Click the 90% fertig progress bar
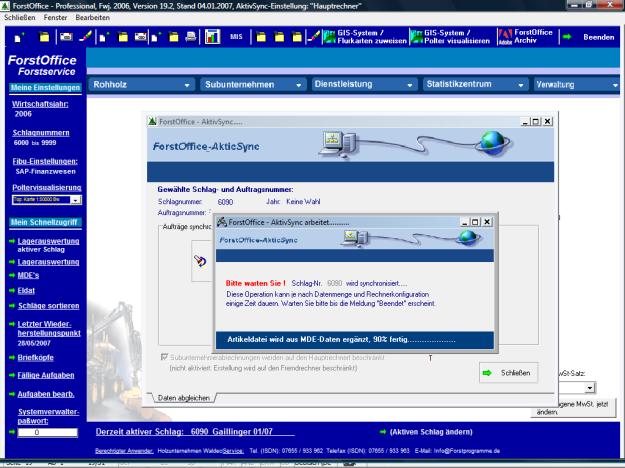The width and height of the screenshot is (625, 468). (x=354, y=340)
